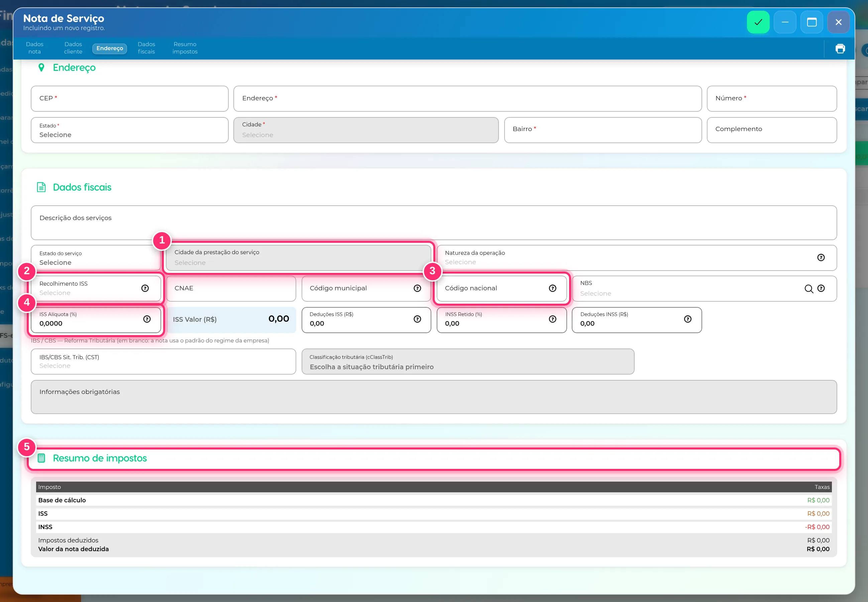The height and width of the screenshot is (602, 868).
Task: Open help icon for Deduções ISS
Action: [x=417, y=319]
